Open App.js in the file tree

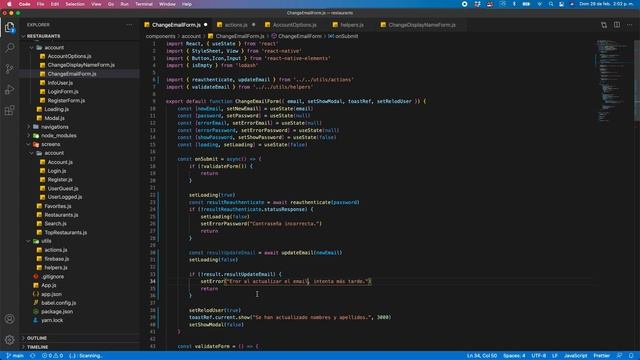[49, 285]
